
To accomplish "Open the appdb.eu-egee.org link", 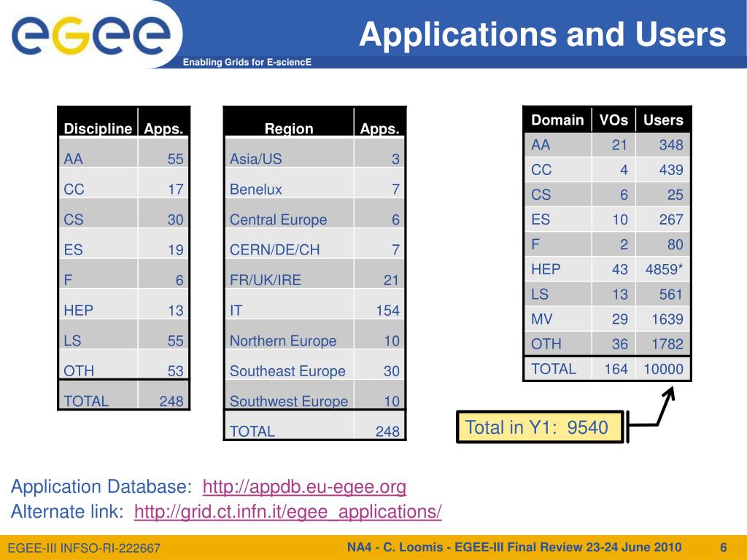I will (304, 487).
